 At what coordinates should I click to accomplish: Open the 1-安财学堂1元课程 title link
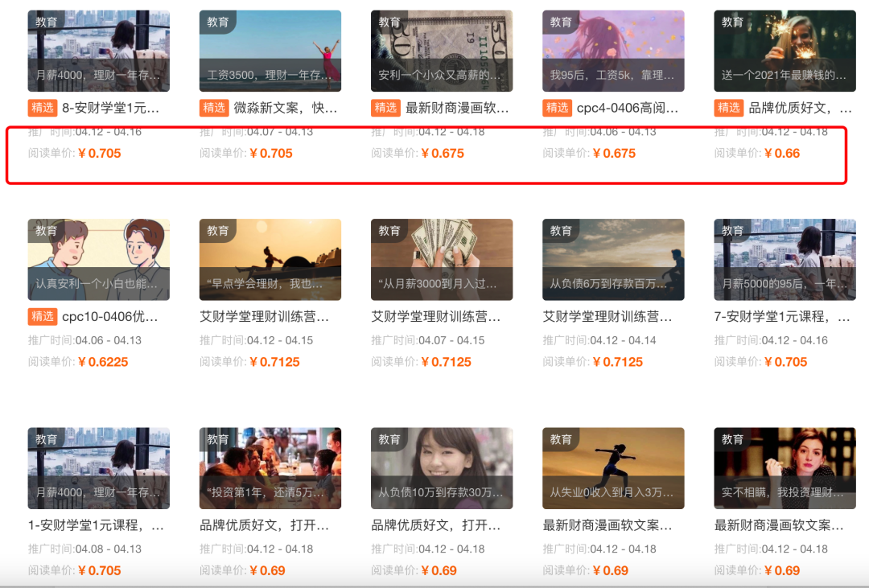(97, 526)
